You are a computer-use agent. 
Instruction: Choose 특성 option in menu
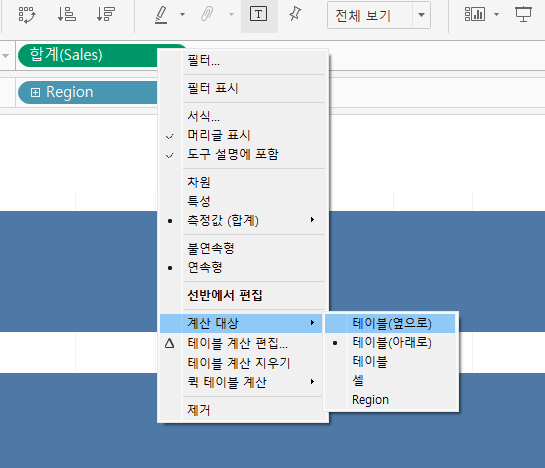[x=243, y=201]
